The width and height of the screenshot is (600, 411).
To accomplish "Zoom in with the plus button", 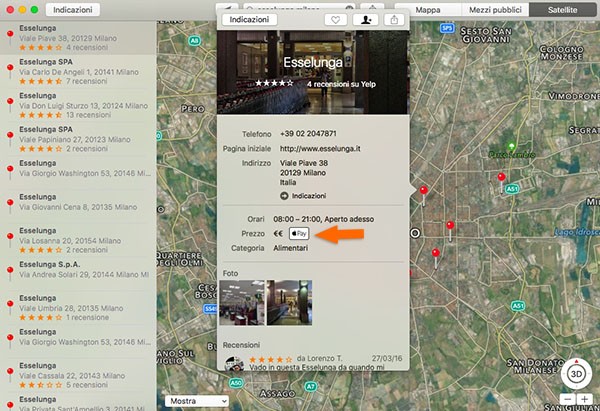I will point(585,400).
